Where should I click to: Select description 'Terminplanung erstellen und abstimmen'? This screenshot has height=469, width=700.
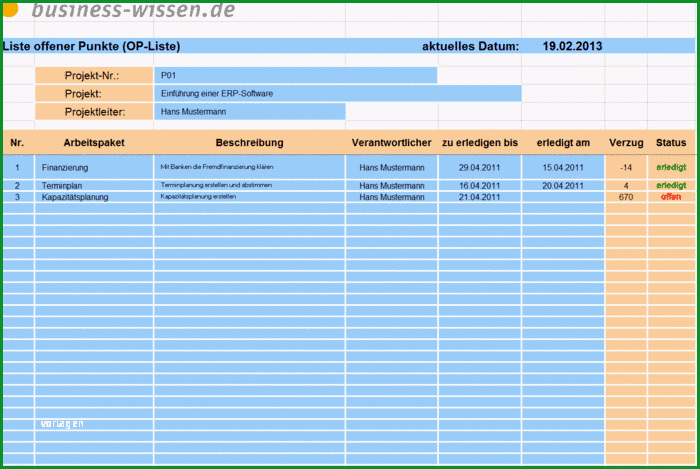(x=250, y=185)
